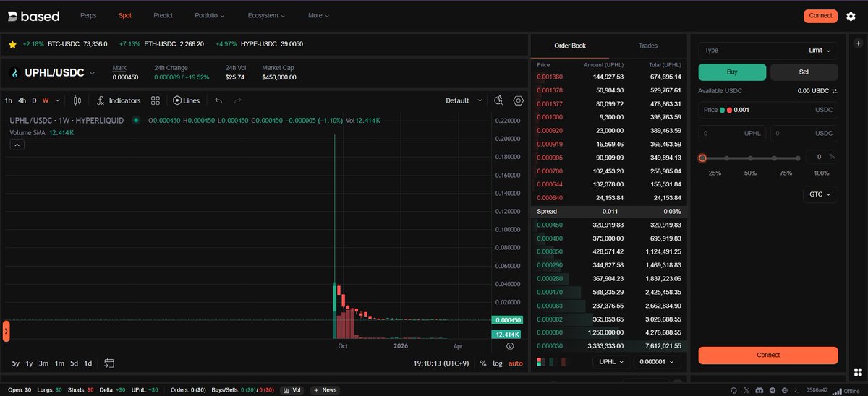Click the support headset icon
Image resolution: width=868 pixels, height=396 pixels.
(733, 390)
